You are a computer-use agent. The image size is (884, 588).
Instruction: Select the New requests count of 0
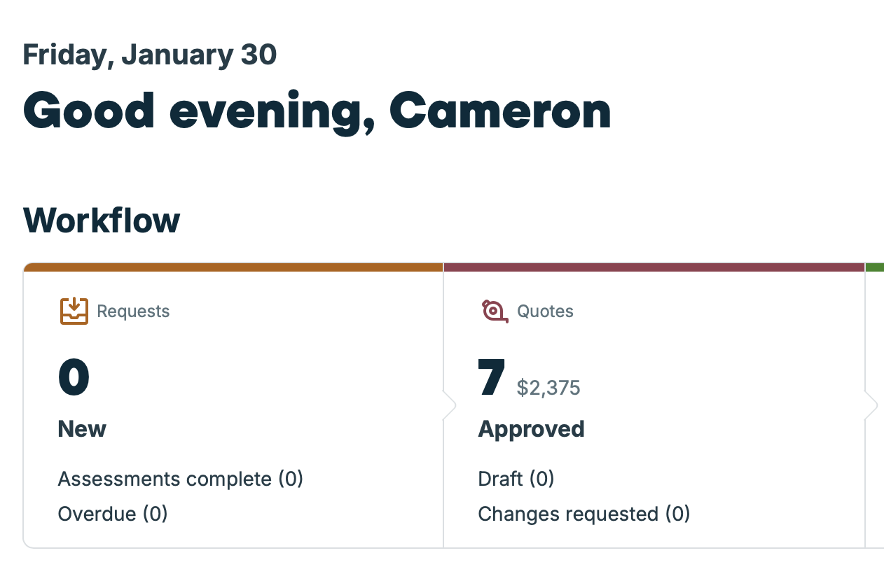click(74, 378)
